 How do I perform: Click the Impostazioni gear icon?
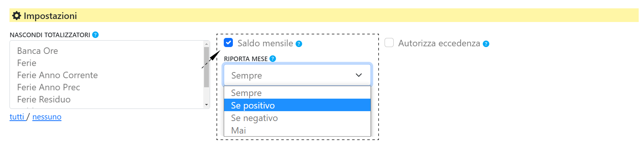[x=17, y=16]
